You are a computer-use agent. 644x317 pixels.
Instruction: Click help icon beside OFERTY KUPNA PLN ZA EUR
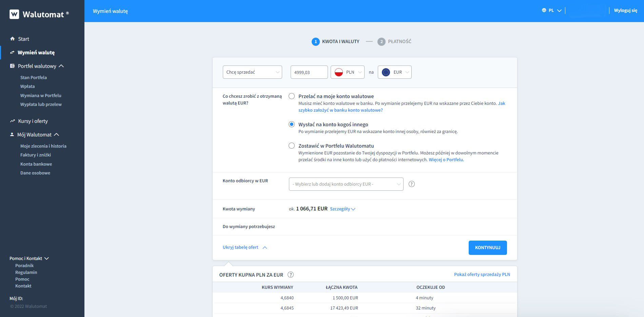coord(291,275)
